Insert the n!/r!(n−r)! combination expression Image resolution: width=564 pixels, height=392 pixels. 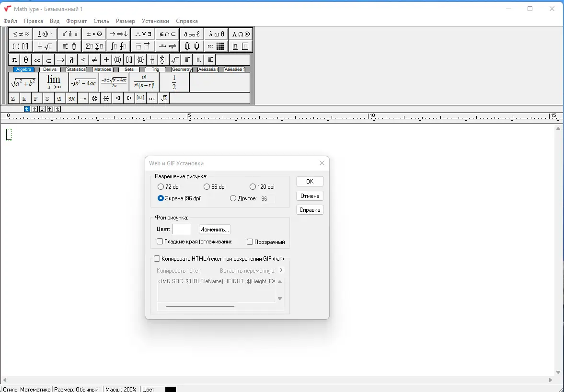coord(144,82)
